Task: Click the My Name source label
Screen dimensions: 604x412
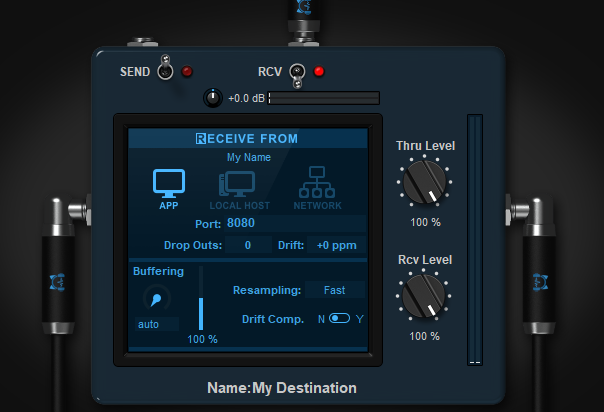Action: pos(248,157)
